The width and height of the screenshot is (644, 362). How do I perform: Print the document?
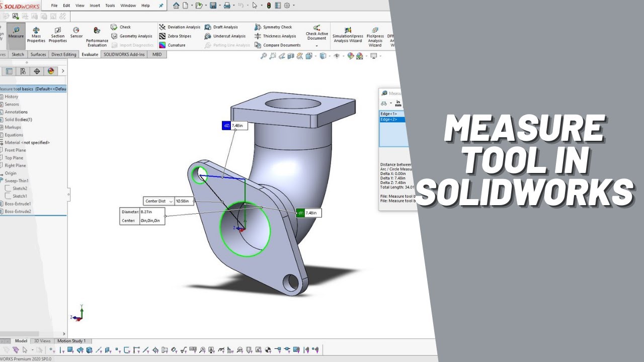[x=227, y=6]
